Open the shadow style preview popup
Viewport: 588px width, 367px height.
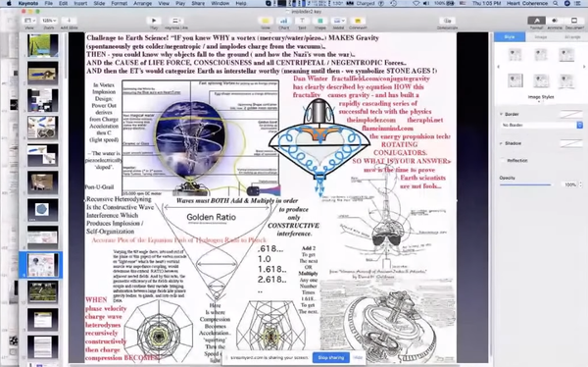click(570, 143)
